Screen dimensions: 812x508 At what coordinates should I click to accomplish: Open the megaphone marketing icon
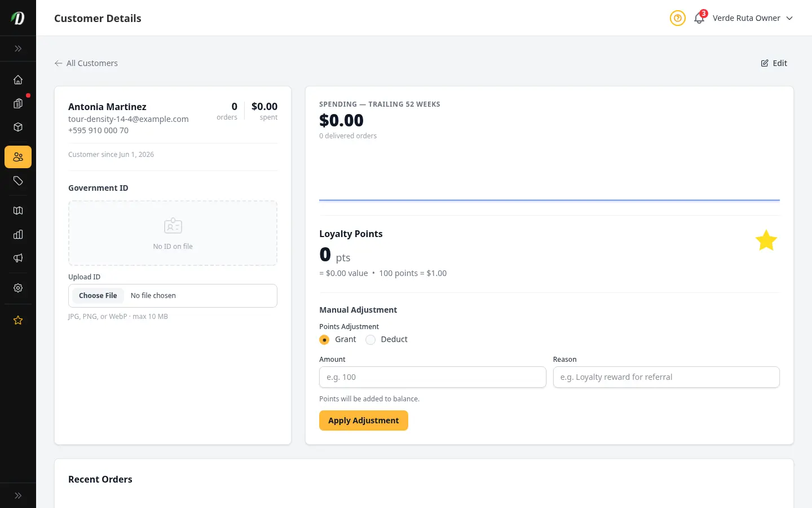(x=18, y=258)
